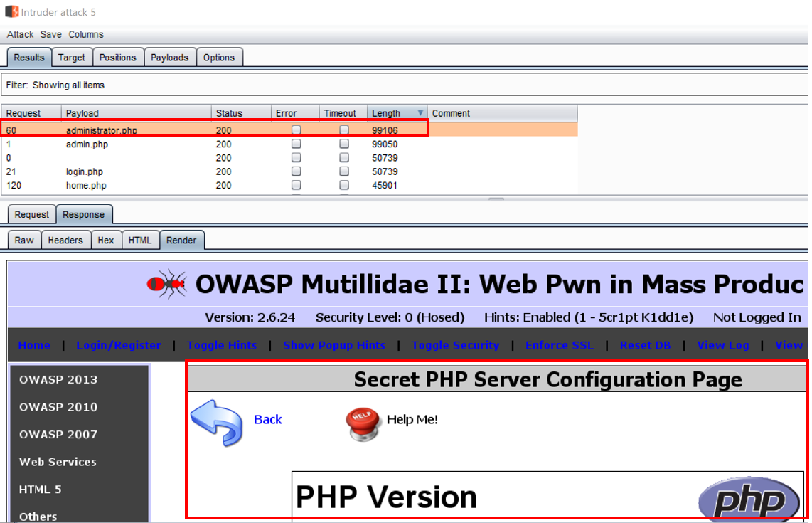
Task: Select the Response tab
Action: pyautogui.click(x=83, y=215)
